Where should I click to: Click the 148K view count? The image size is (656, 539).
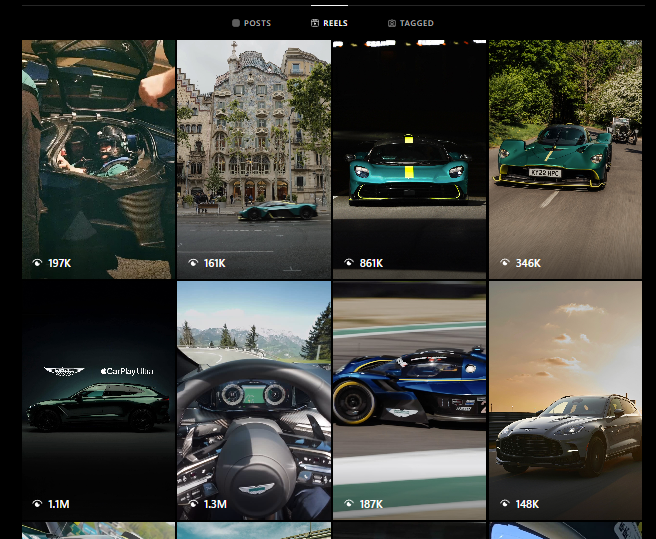pyautogui.click(x=527, y=504)
